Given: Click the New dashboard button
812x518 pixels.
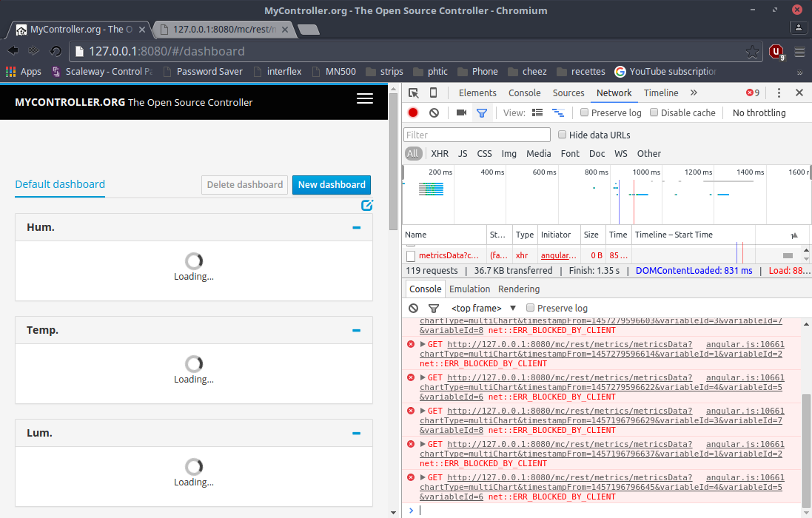Looking at the screenshot, I should (332, 185).
